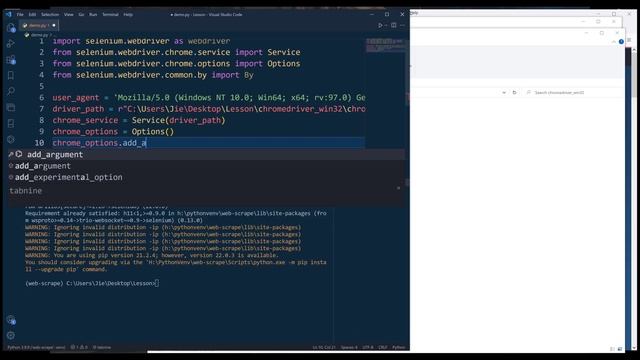Click line 8 chrome_service assignment

[x=139, y=120]
